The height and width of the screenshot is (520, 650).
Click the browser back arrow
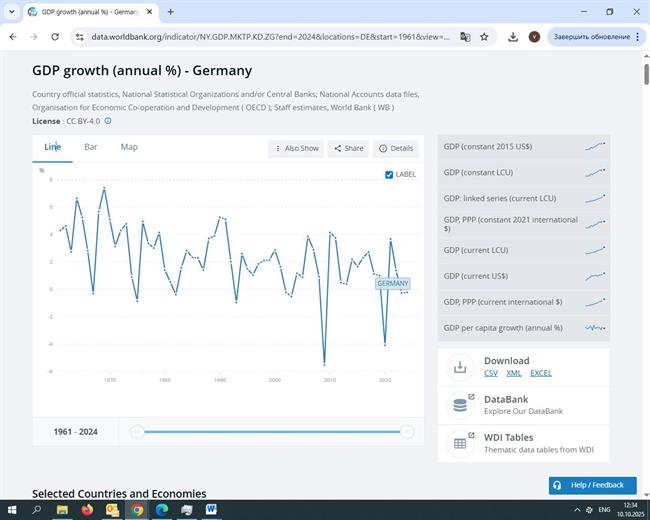pos(13,37)
